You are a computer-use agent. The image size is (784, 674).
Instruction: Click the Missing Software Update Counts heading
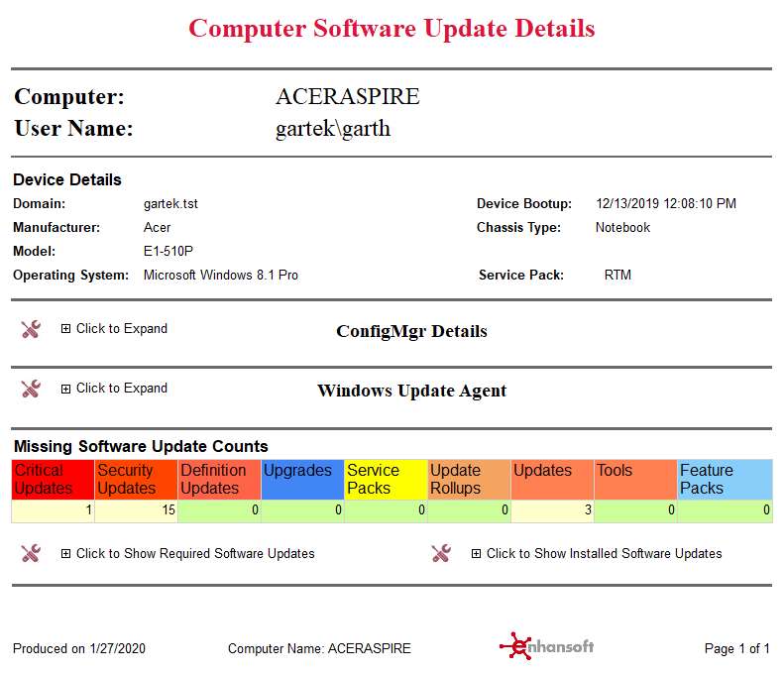[x=141, y=446]
